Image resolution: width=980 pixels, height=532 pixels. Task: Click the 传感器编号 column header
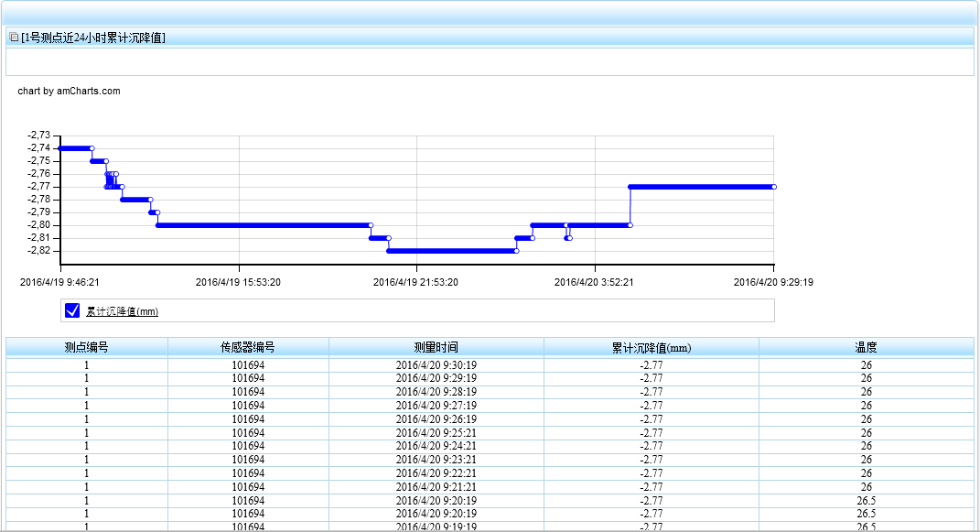click(248, 348)
